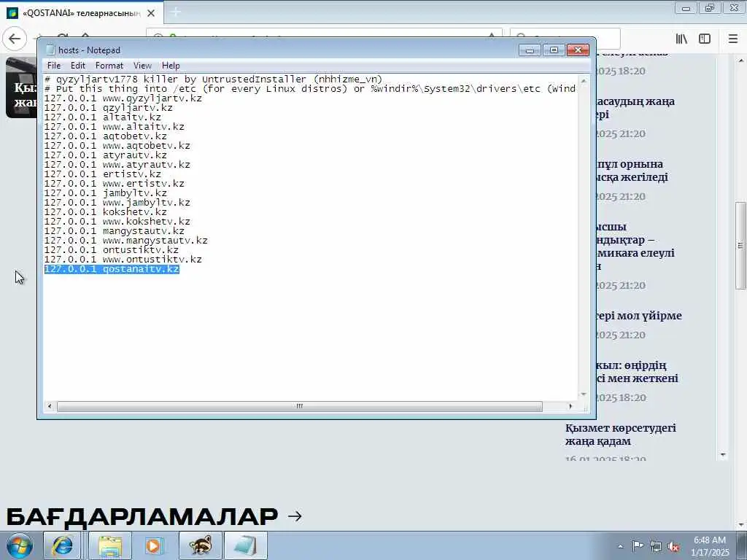Open news link ending 'өңірдің ... мен жеткені'
The width and height of the screenshot is (747, 560).
638,372
